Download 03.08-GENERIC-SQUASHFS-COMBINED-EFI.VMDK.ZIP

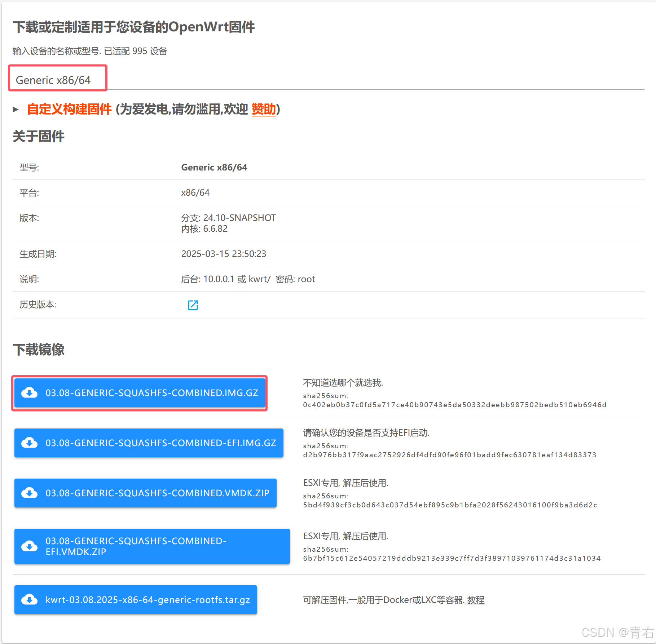tap(152, 546)
